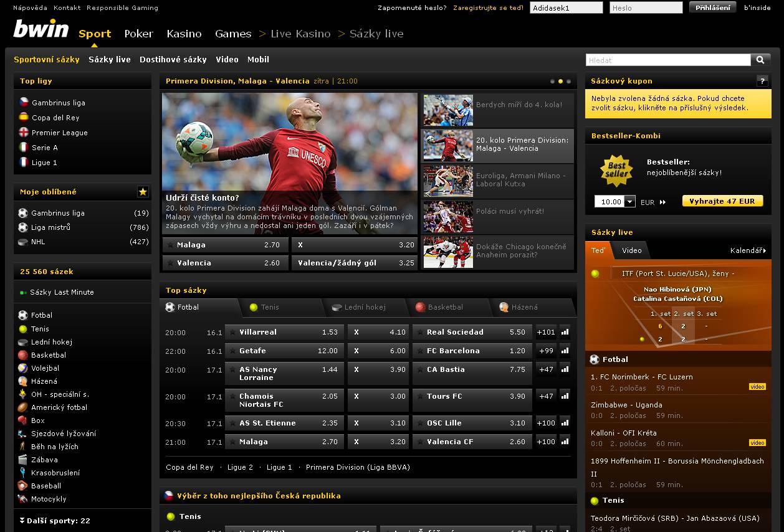The height and width of the screenshot is (532, 784).
Task: Expand +47 more bets for Chamois Niortais match
Action: pyautogui.click(x=546, y=396)
